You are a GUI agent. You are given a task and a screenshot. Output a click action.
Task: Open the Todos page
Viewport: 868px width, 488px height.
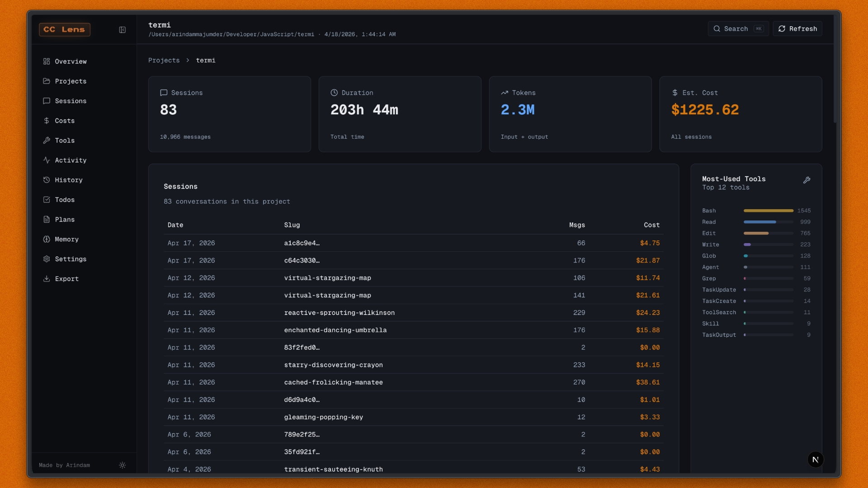(x=65, y=200)
